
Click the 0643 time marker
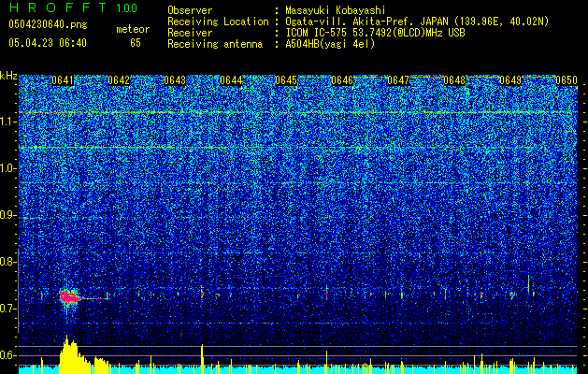pos(175,80)
